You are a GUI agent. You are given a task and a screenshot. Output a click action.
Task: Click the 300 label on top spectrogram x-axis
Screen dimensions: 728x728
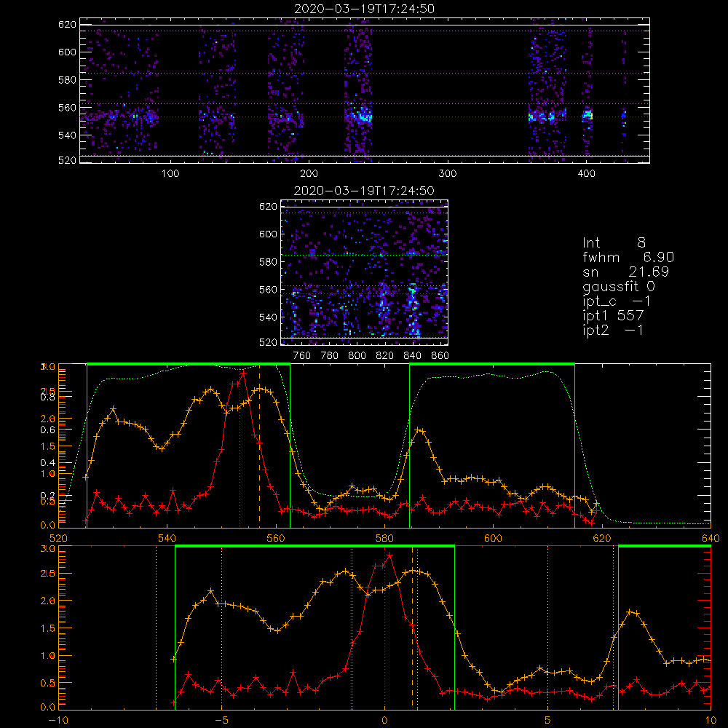point(448,173)
